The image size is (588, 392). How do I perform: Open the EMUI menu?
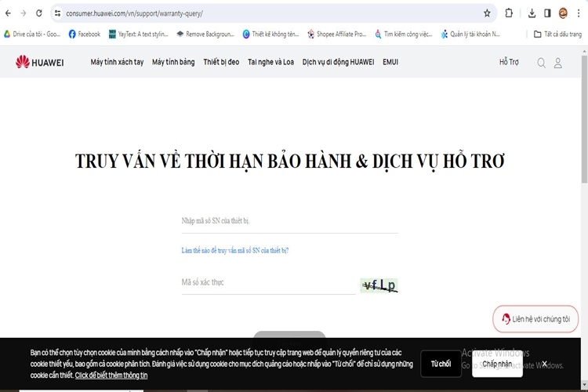point(390,62)
